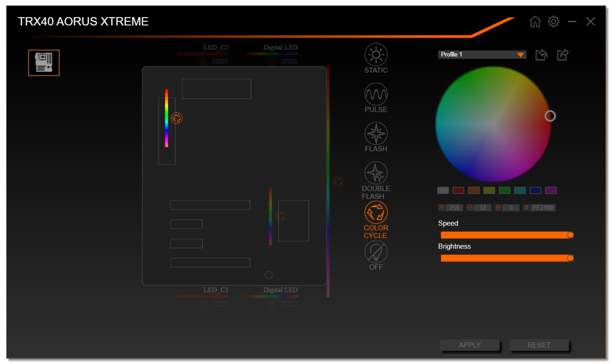Choose the purple preset color swatch
This screenshot has width=612, height=364.
551,190
